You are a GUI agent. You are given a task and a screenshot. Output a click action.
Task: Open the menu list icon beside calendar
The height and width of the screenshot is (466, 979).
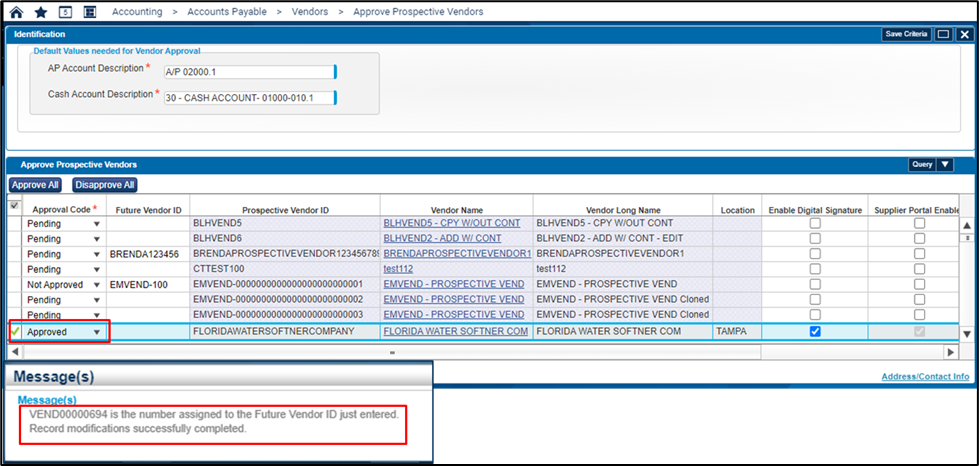(x=90, y=12)
